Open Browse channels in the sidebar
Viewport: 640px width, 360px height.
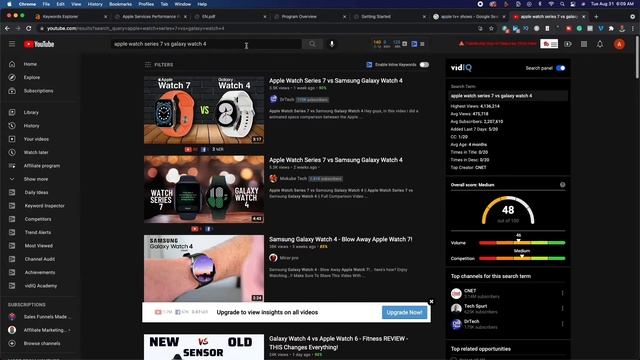tap(42, 344)
